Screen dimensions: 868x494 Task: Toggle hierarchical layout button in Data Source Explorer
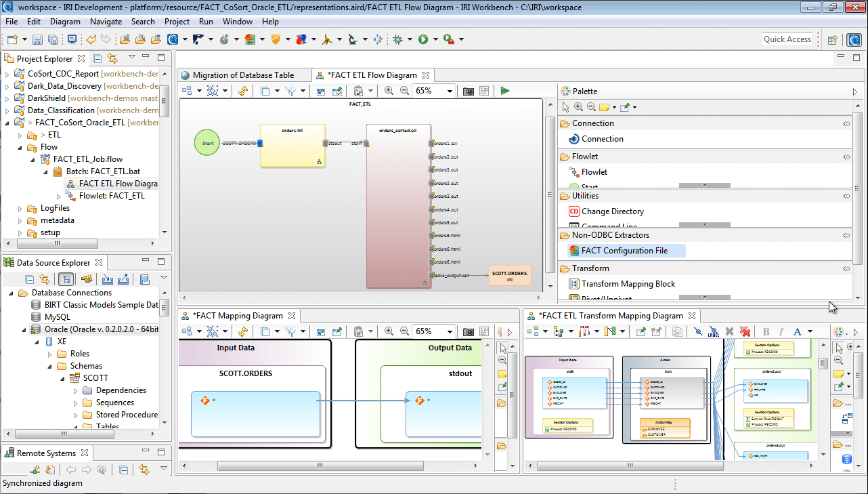(66, 279)
